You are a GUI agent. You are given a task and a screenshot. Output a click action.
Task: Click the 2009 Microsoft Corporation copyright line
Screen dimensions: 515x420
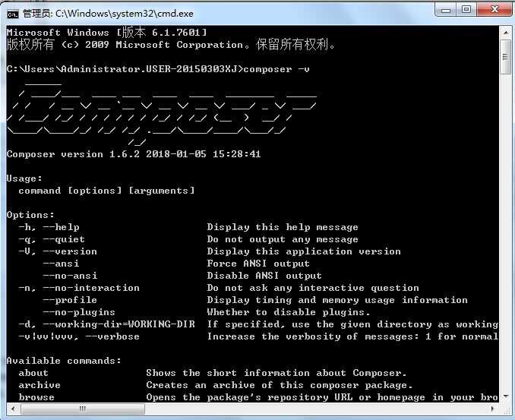coord(171,45)
